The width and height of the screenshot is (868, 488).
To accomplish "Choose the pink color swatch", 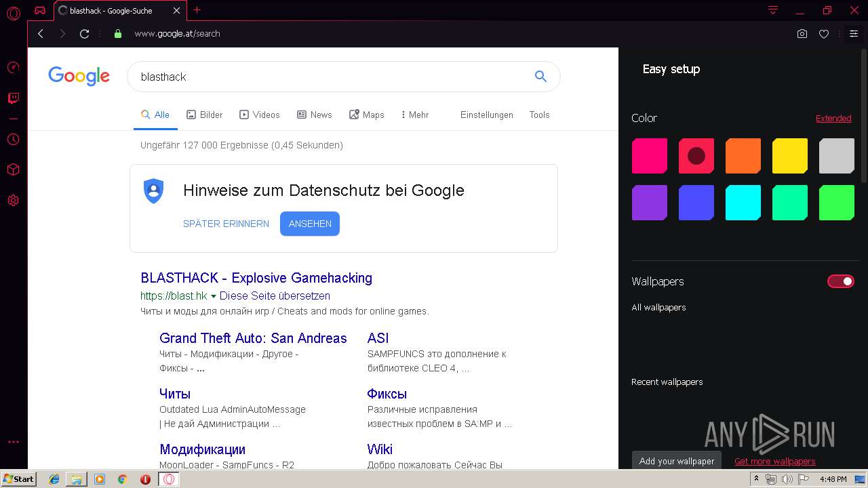I will [x=650, y=156].
